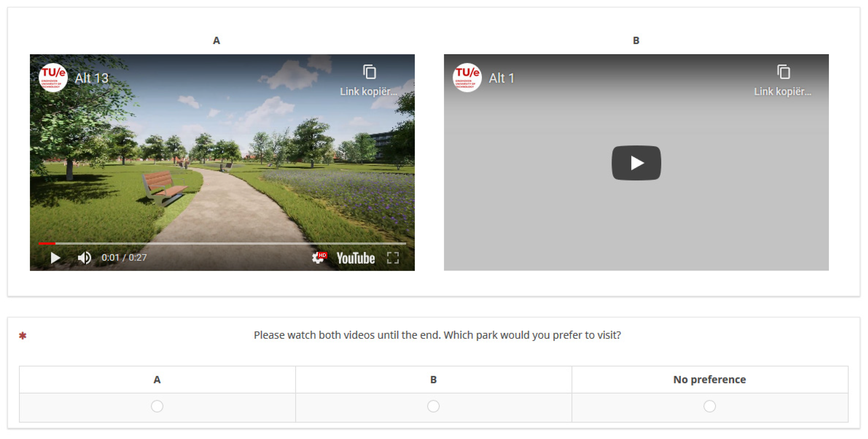Start video B with the big play button
868x439 pixels.
(x=636, y=163)
